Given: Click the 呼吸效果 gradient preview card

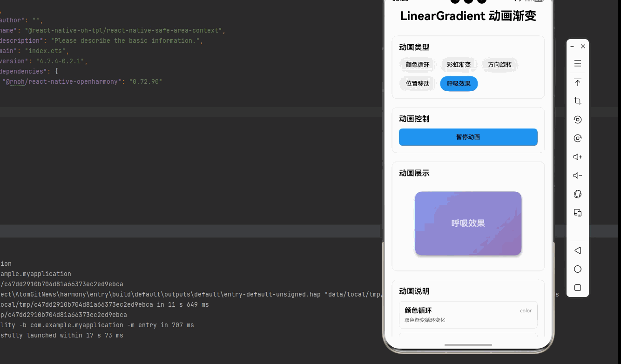Looking at the screenshot, I should click(468, 223).
